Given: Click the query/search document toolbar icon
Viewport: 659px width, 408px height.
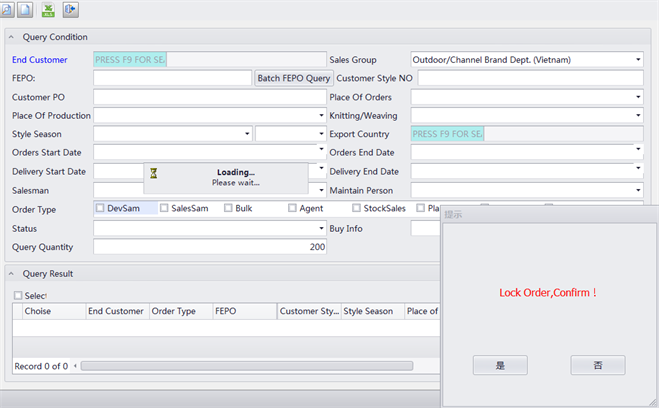Looking at the screenshot, I should 8,10.
